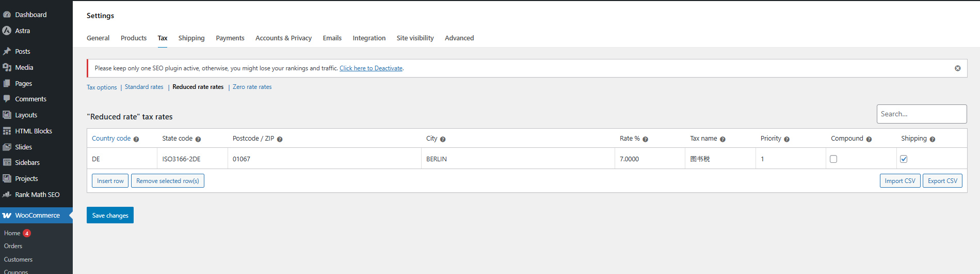980x274 pixels.
Task: Click help icon beside Postcode / ZIP
Action: [280, 139]
